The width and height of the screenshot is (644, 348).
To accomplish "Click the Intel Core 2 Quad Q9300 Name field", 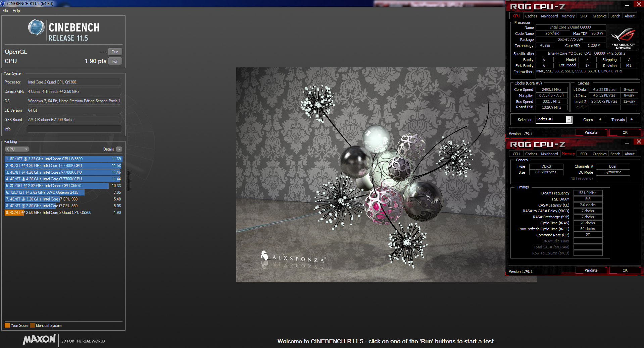I will coord(571,27).
